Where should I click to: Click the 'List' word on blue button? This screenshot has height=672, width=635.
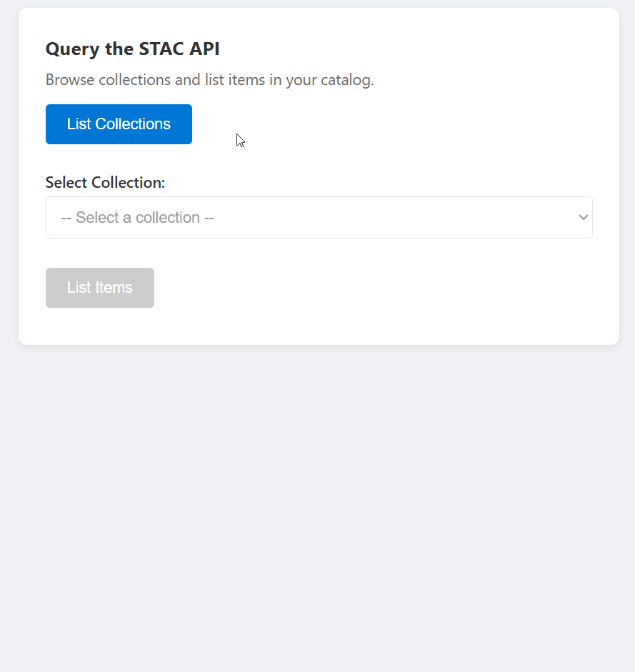point(79,124)
